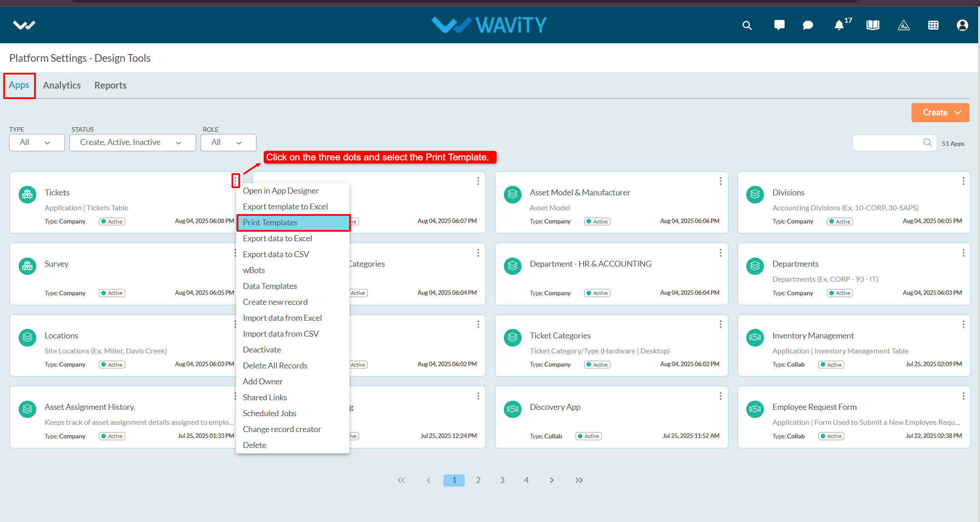Click the search icon in the header
Viewport: 980px width, 522px height.
pos(747,25)
